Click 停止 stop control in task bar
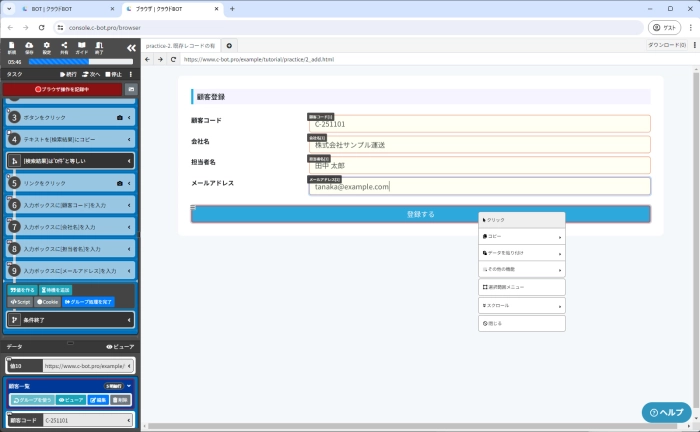The image size is (700, 432). click(114, 74)
